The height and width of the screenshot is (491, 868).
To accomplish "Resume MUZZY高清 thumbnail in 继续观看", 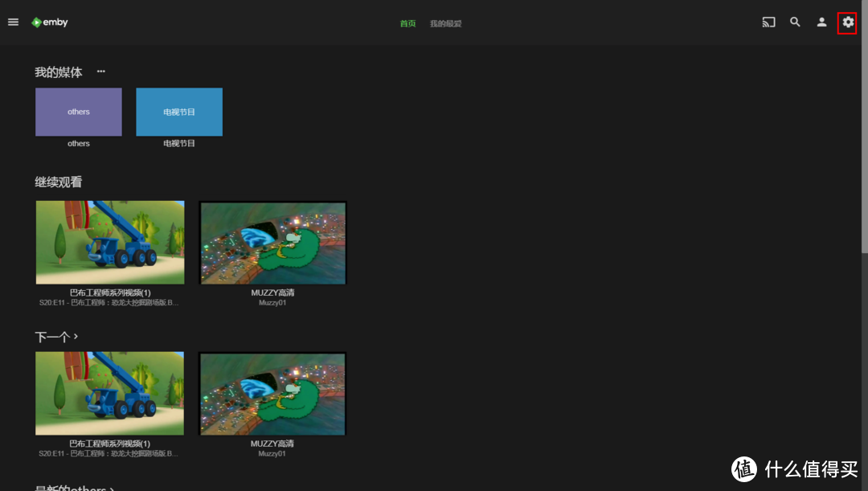I will click(x=273, y=243).
